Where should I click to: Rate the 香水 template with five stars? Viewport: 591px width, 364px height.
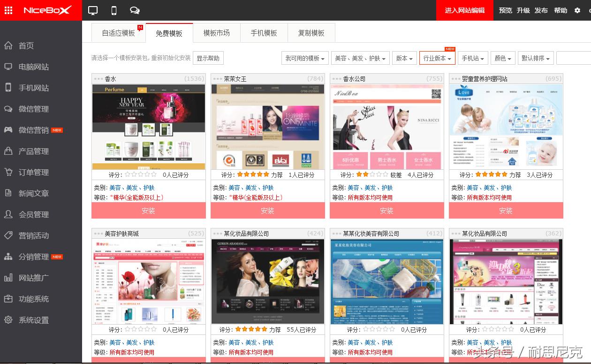[155, 174]
